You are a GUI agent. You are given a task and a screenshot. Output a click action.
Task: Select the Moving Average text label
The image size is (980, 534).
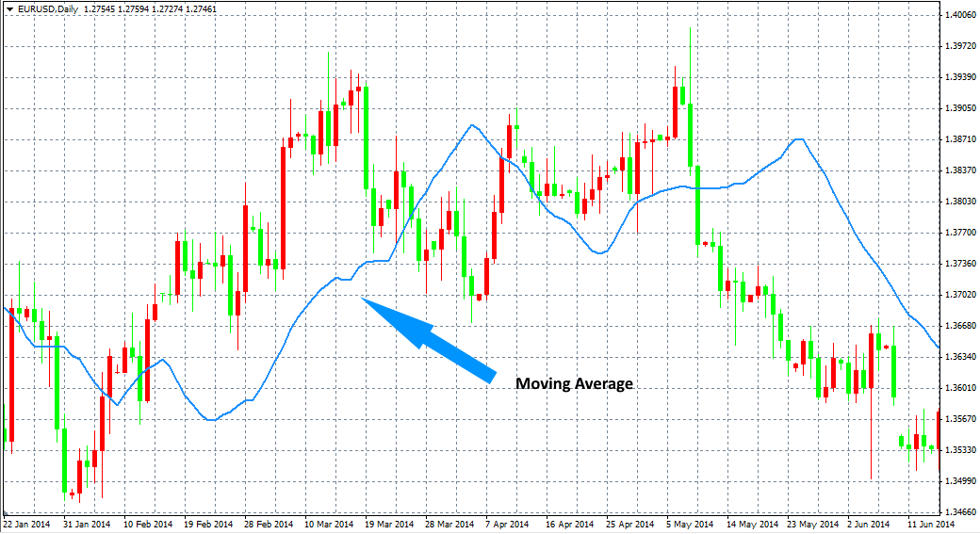click(574, 383)
